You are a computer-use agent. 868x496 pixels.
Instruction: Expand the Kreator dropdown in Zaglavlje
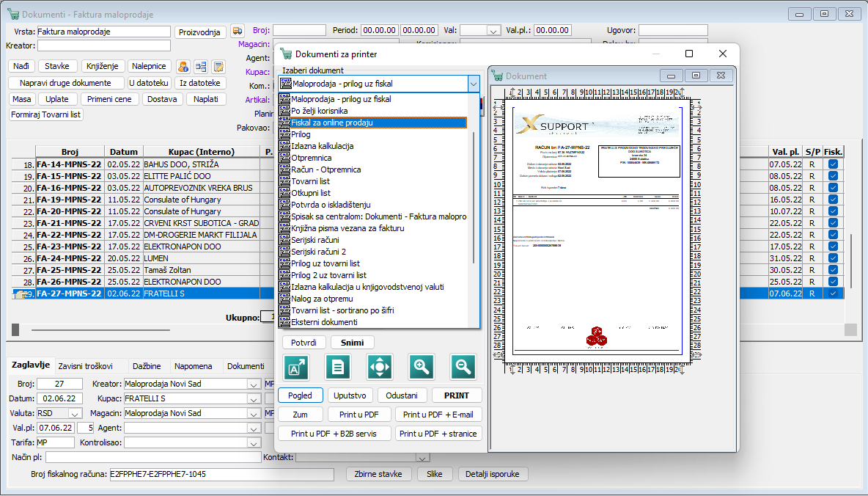point(254,384)
